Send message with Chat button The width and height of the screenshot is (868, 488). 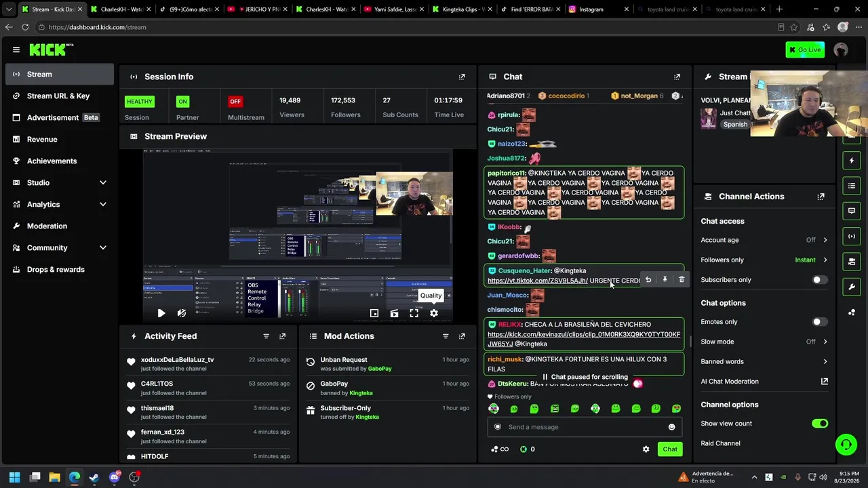pyautogui.click(x=670, y=449)
